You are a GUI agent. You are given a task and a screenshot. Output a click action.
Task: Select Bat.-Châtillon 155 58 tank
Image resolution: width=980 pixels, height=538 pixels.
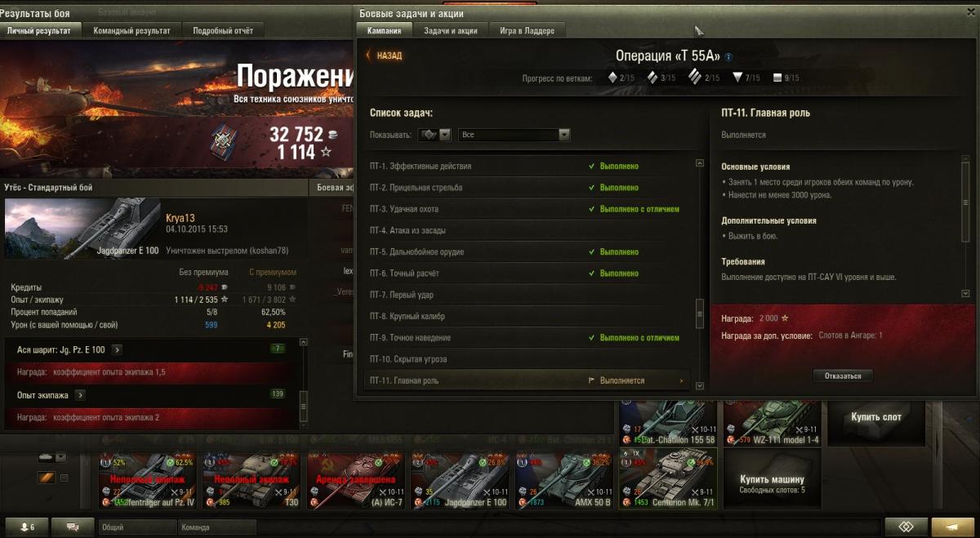coord(667,423)
